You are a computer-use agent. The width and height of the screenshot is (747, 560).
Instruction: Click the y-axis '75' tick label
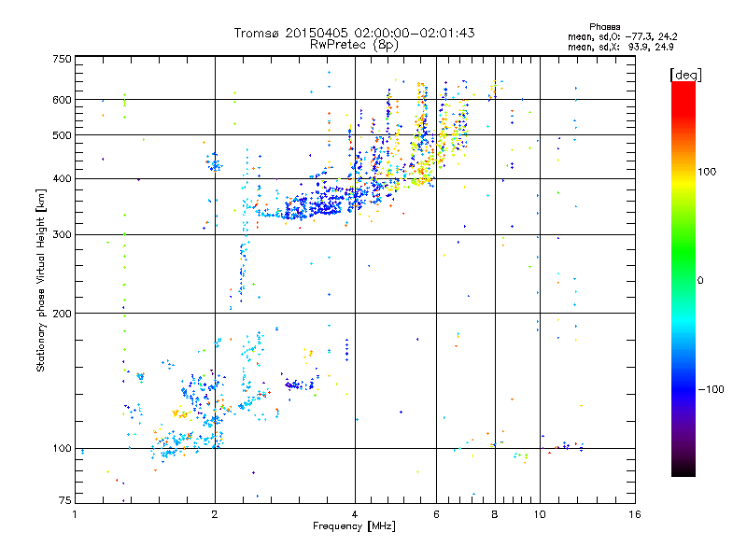click(x=65, y=500)
